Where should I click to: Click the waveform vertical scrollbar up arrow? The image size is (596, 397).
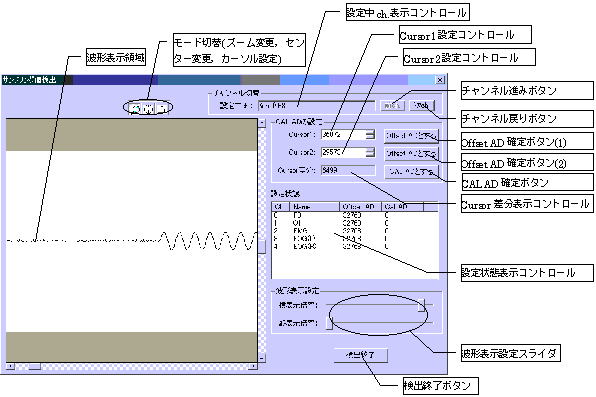coord(262,122)
